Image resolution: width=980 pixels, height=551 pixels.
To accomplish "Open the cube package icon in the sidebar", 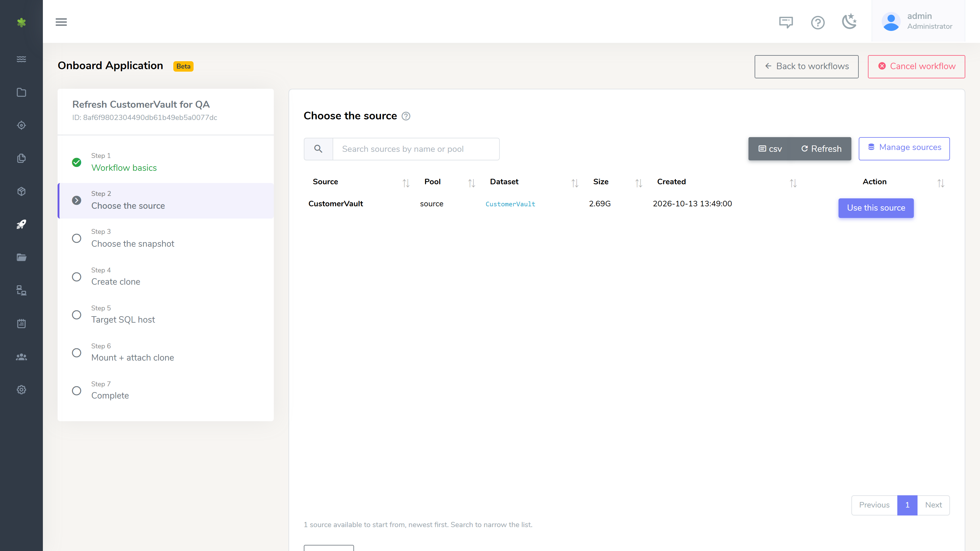I will (21, 191).
